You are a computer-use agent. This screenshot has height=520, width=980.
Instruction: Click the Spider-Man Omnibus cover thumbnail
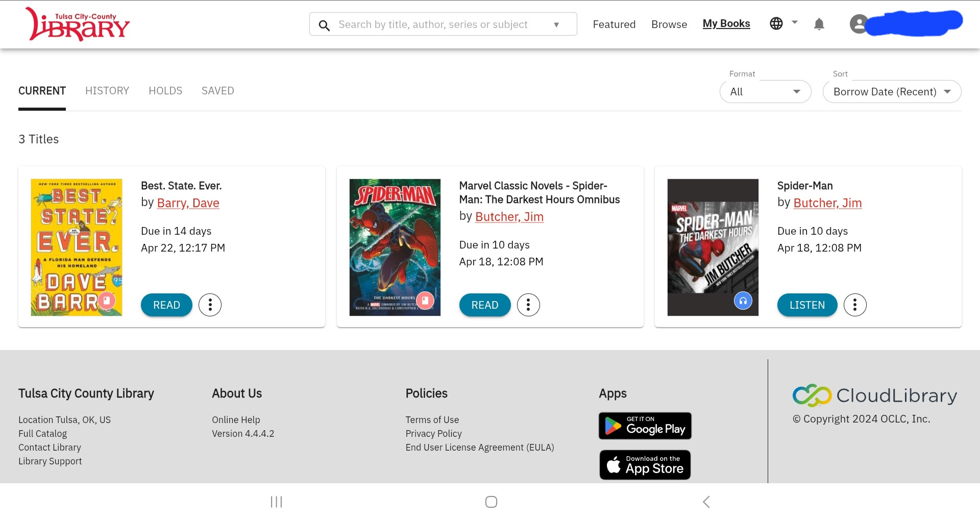[395, 247]
